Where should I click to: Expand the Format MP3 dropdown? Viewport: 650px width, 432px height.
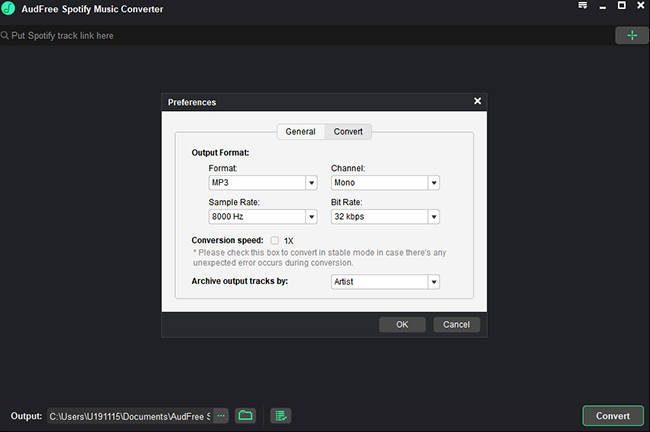click(311, 184)
